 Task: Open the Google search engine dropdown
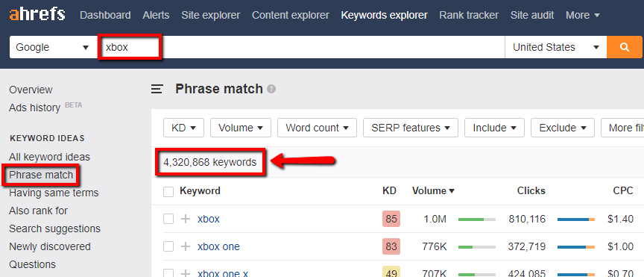(53, 47)
